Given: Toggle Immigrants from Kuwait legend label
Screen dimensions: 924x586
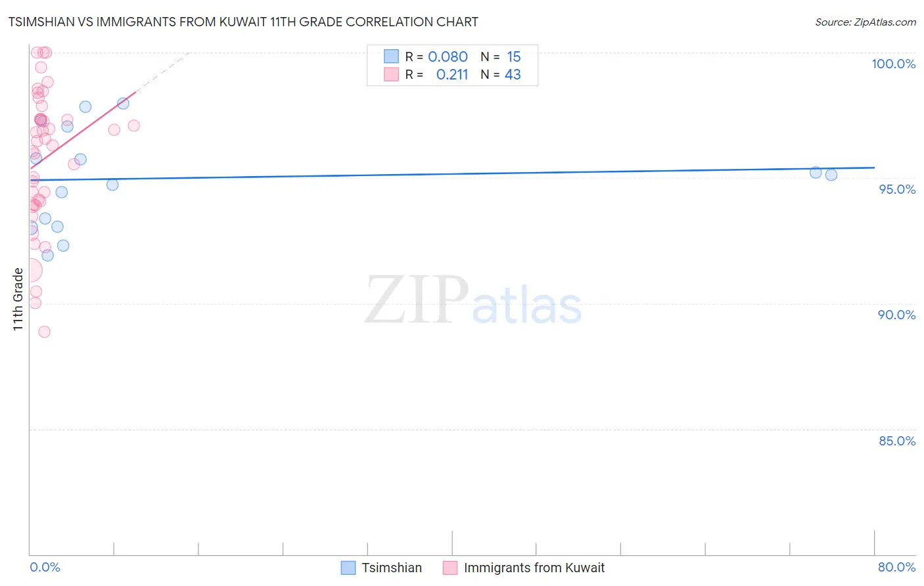Looking at the screenshot, I should click(534, 568).
